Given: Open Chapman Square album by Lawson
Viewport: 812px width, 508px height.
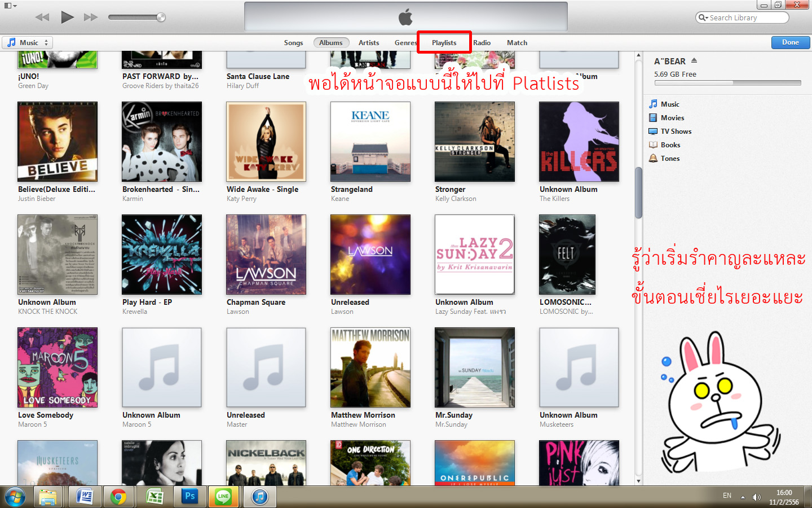Looking at the screenshot, I should (x=266, y=255).
